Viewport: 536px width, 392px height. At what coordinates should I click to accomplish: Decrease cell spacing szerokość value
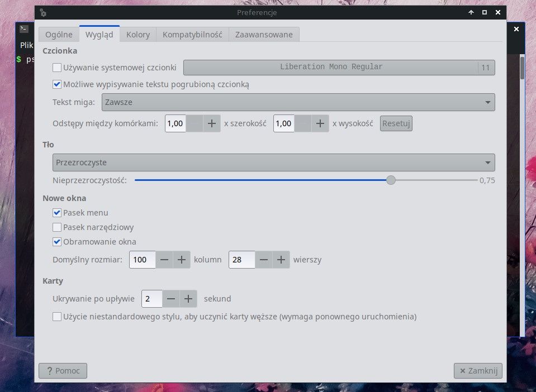tap(195, 123)
